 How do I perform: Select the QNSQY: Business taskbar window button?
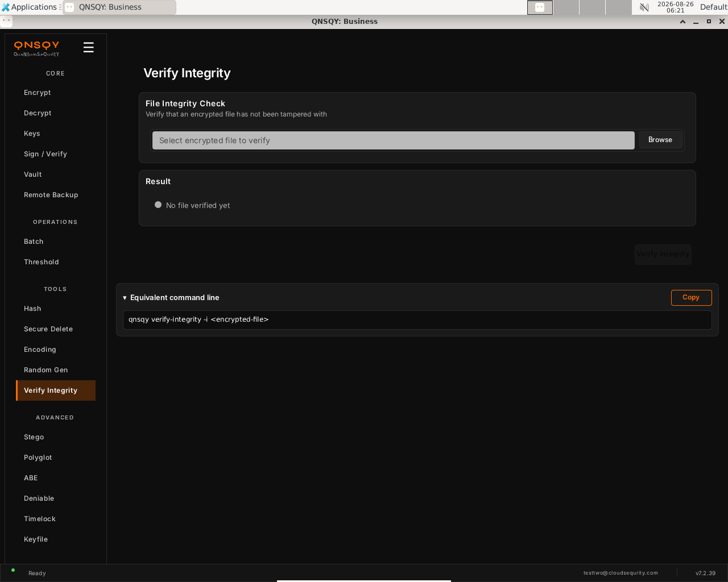(x=119, y=7)
